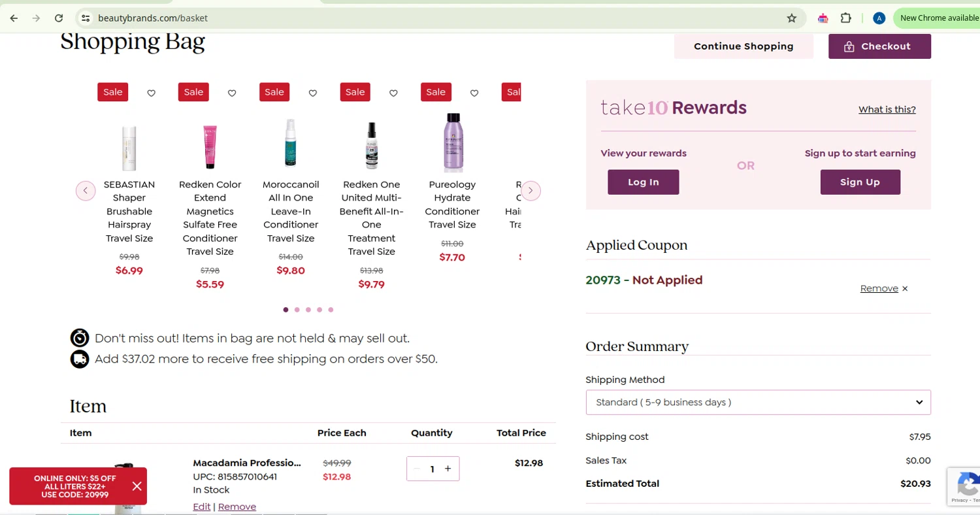Favorite the Moroccanoil Leave-In Conditioner heart
The width and height of the screenshot is (980, 515).
click(x=313, y=93)
